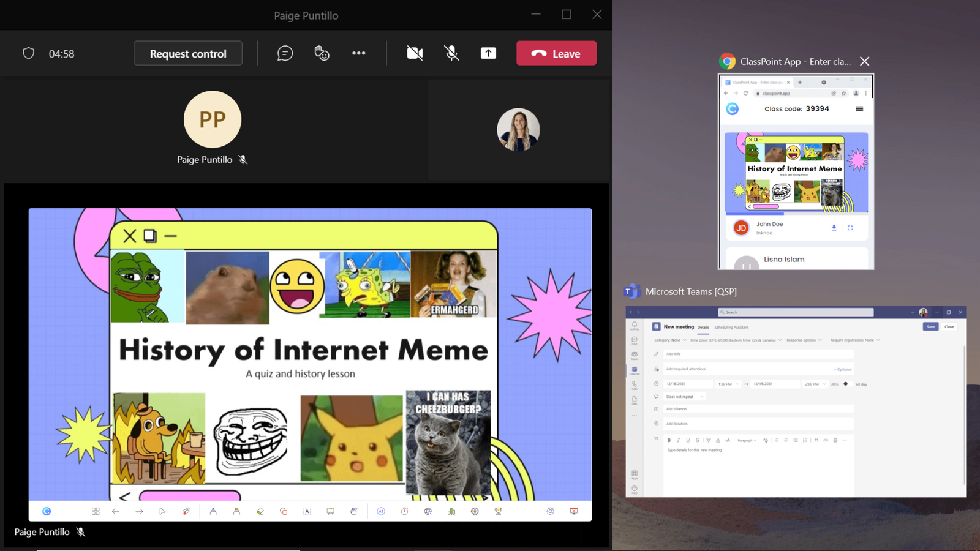Start the ClassPoint timer

coord(405,511)
